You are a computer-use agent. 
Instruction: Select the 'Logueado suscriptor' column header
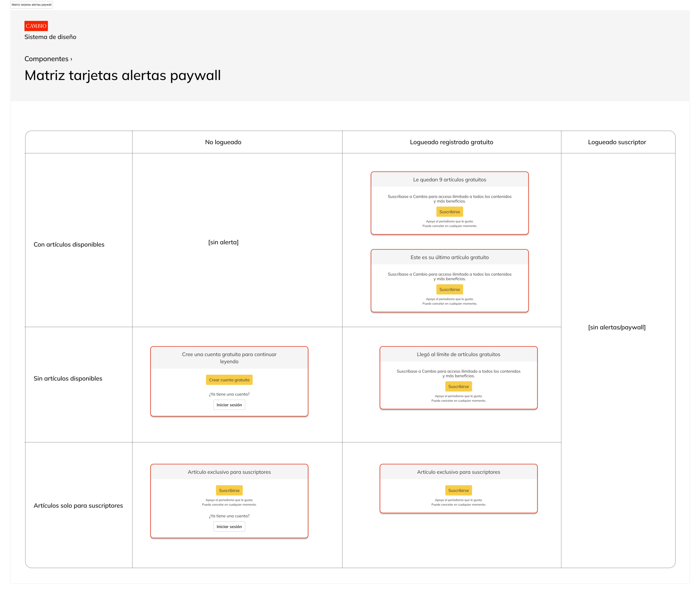point(617,142)
